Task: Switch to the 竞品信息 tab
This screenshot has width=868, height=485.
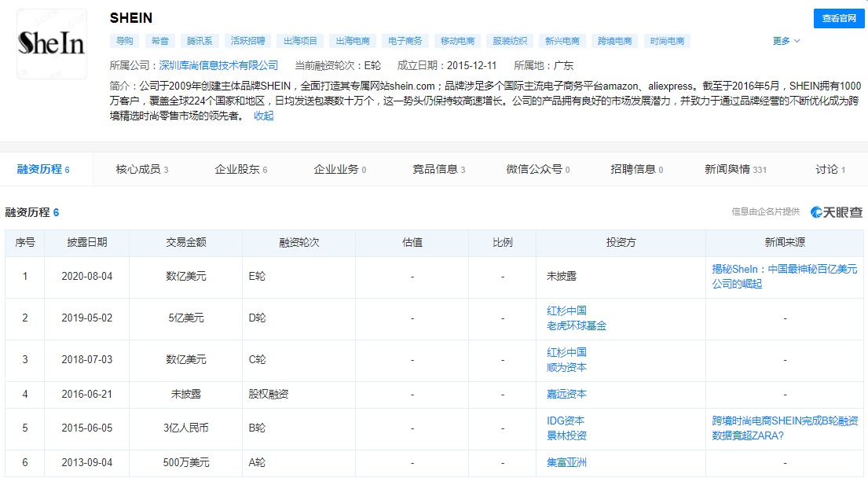Action: point(439,170)
